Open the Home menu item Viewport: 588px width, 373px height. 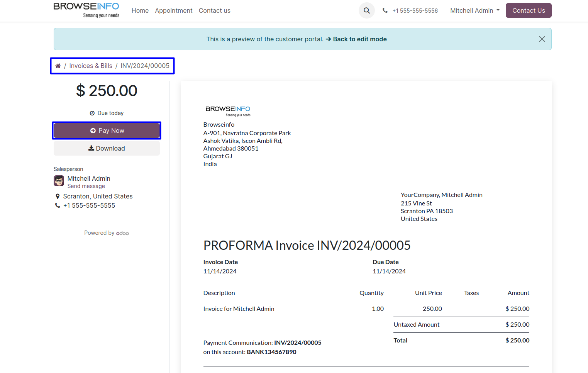[140, 11]
